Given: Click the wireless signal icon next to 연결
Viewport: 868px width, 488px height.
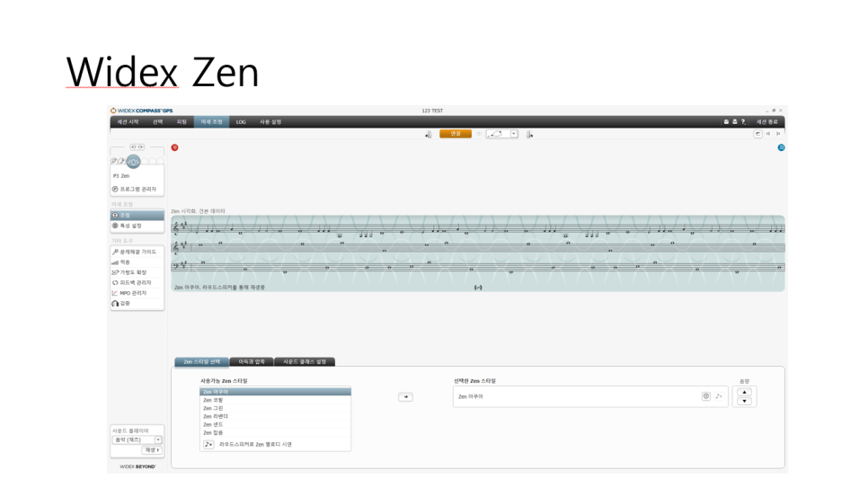Looking at the screenshot, I should tap(479, 134).
